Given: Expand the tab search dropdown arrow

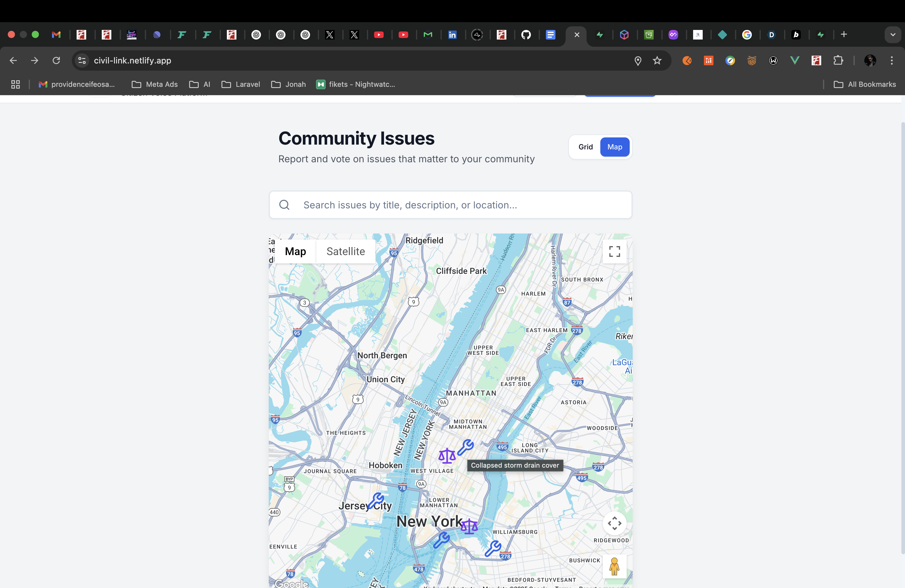Looking at the screenshot, I should pyautogui.click(x=892, y=35).
